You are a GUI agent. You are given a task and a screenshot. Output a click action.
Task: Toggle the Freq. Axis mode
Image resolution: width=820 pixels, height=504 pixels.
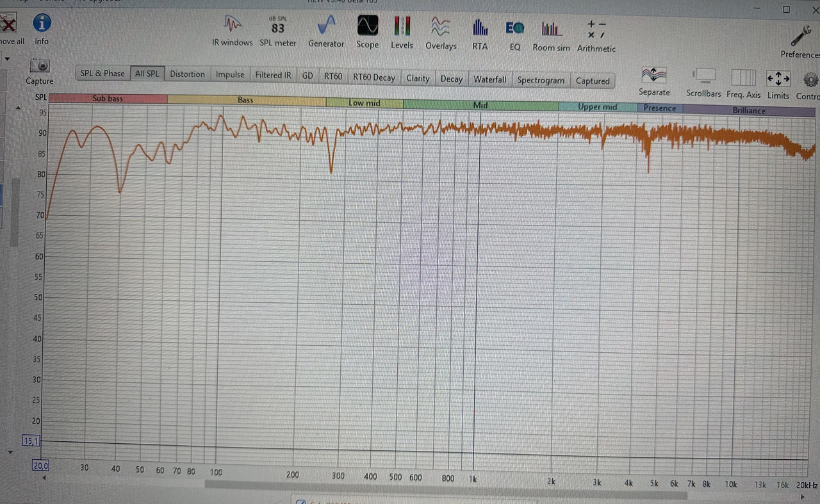(744, 83)
